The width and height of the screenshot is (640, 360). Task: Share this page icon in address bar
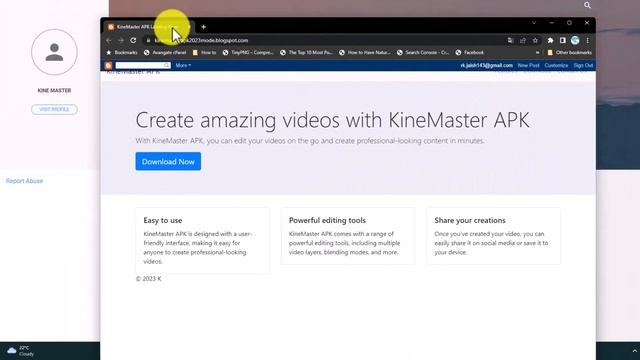point(523,40)
